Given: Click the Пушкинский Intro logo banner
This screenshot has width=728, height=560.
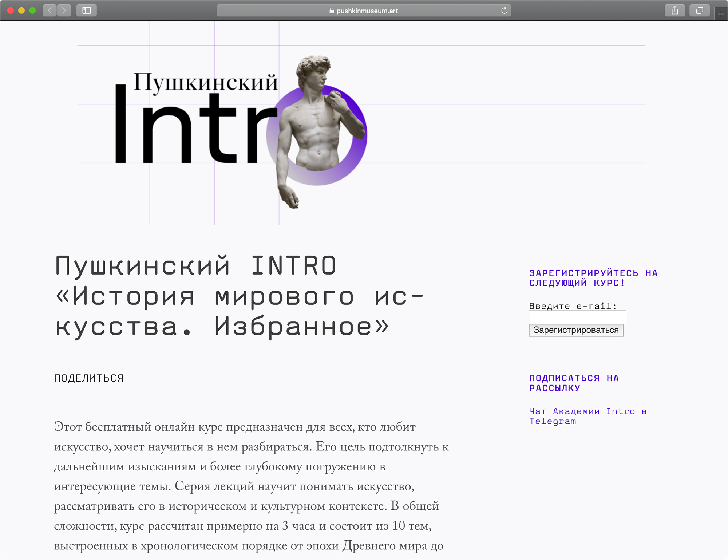Looking at the screenshot, I should (241, 132).
